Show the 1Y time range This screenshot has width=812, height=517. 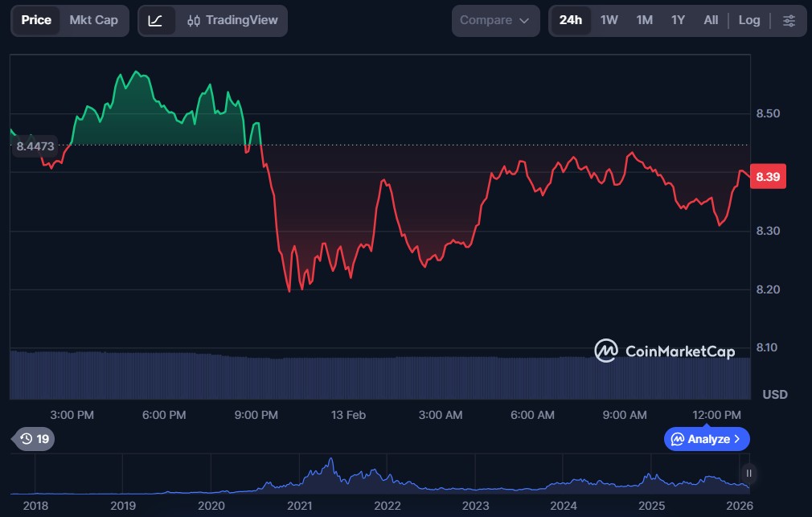[x=678, y=20]
